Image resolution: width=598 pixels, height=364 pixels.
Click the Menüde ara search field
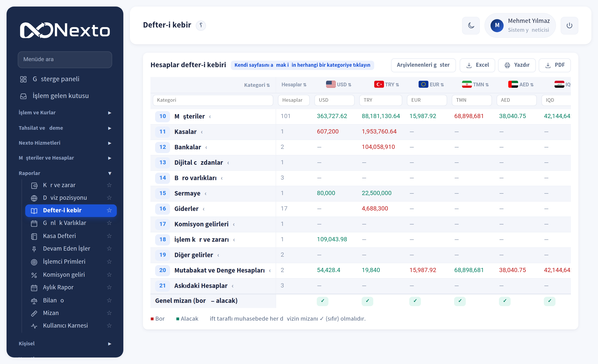pyautogui.click(x=65, y=59)
